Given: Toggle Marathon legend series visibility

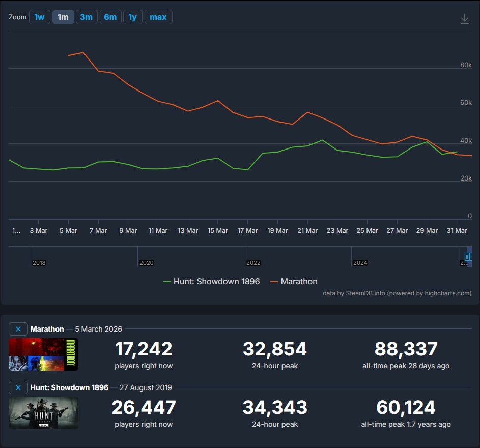Looking at the screenshot, I should click(294, 281).
